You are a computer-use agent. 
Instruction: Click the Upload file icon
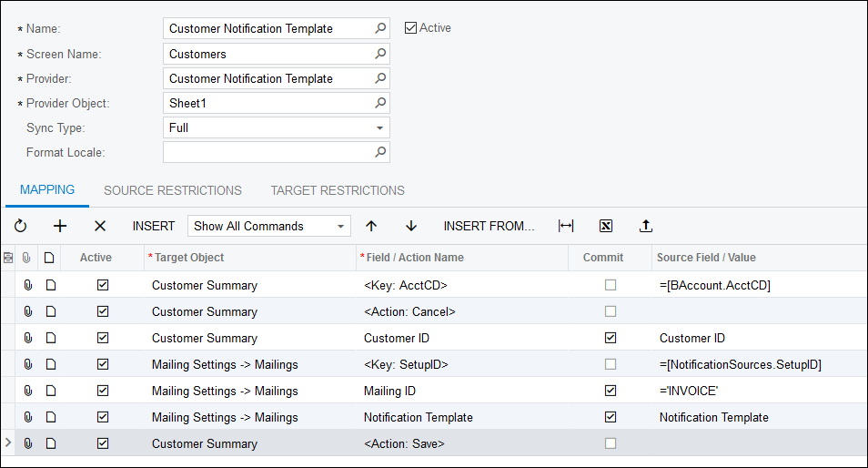(646, 226)
